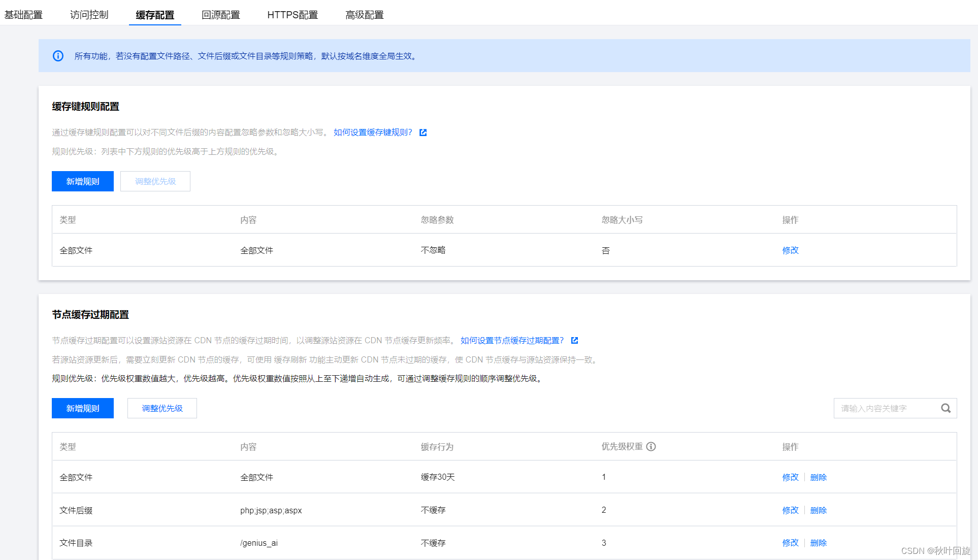Click the search magnifier icon
Viewport: 978px width, 560px height.
point(946,408)
